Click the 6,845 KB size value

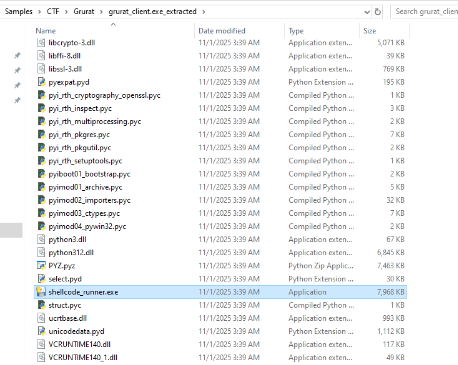click(x=391, y=253)
